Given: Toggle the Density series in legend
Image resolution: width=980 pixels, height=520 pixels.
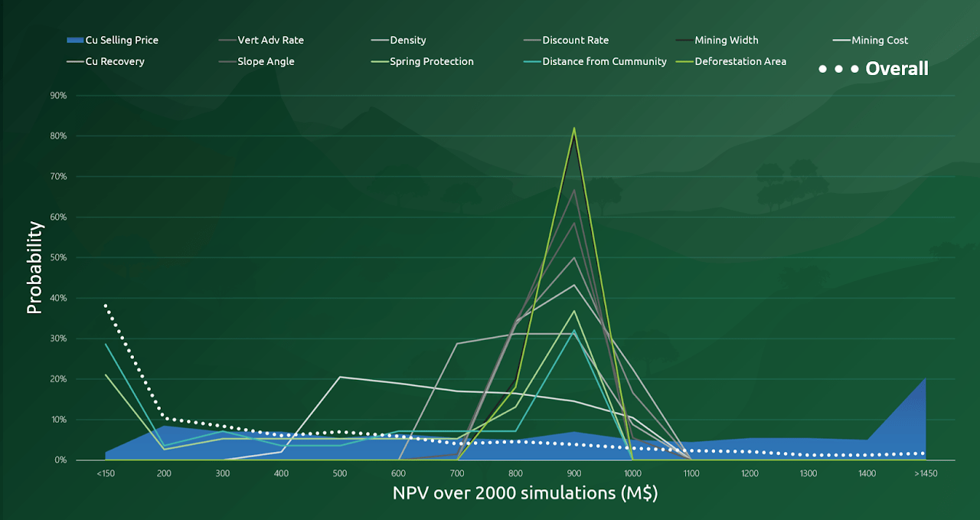Looking at the screenshot, I should 407,40.
